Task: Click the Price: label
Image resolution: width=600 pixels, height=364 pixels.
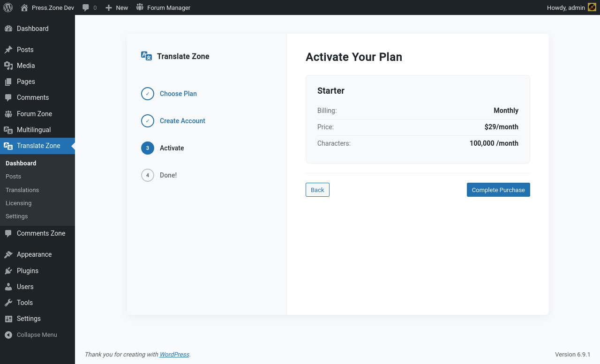Action: [x=326, y=127]
